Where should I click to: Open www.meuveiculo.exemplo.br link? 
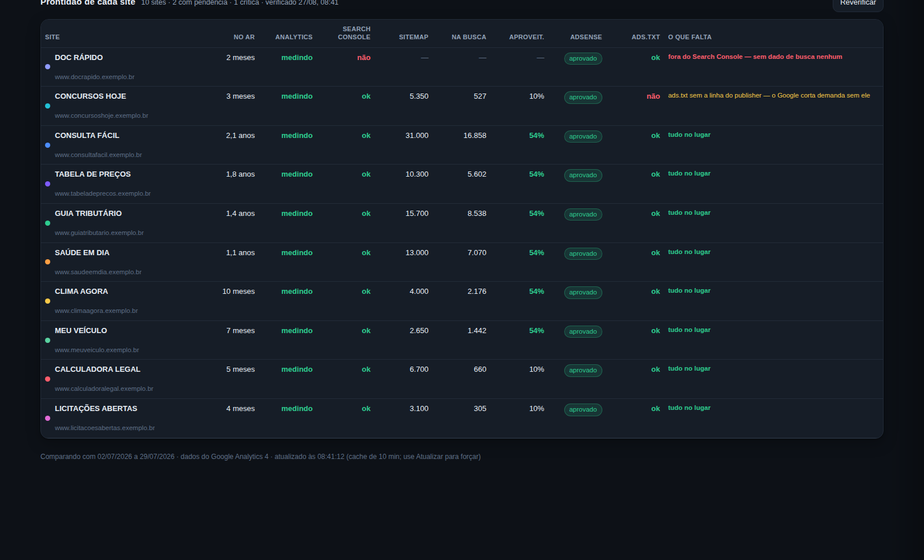pyautogui.click(x=97, y=350)
